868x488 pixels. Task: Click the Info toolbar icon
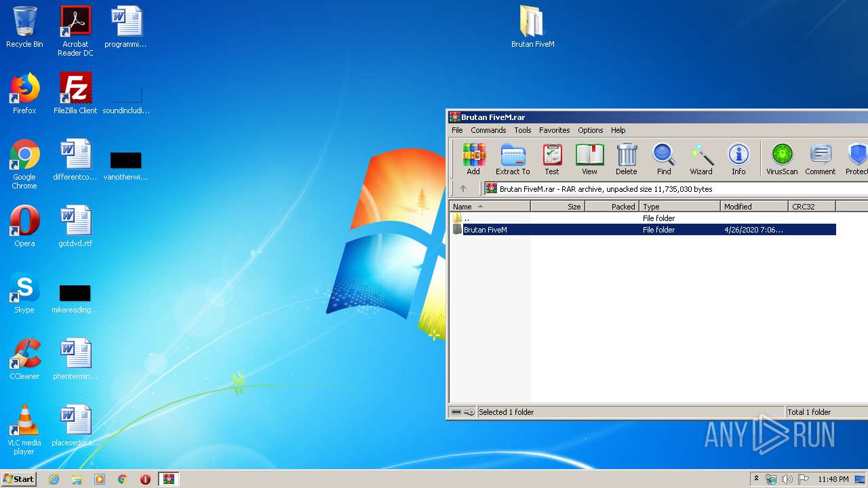coord(738,159)
